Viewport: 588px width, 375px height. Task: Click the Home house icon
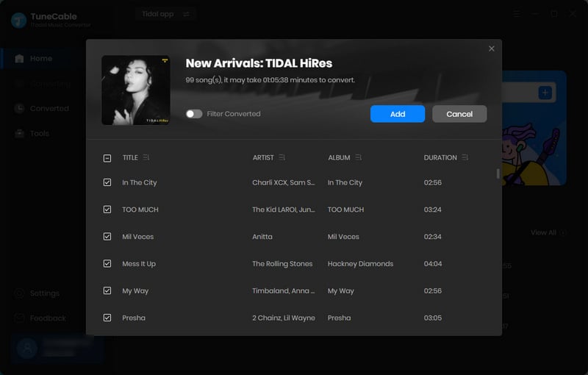click(x=19, y=59)
